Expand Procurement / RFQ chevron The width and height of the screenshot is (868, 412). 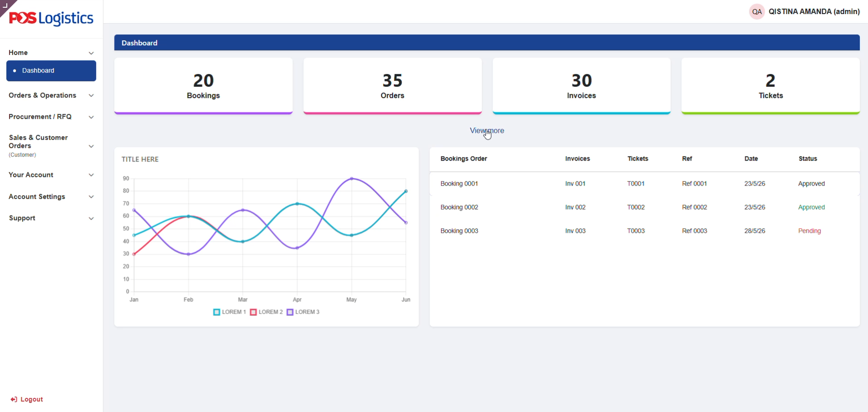91,117
